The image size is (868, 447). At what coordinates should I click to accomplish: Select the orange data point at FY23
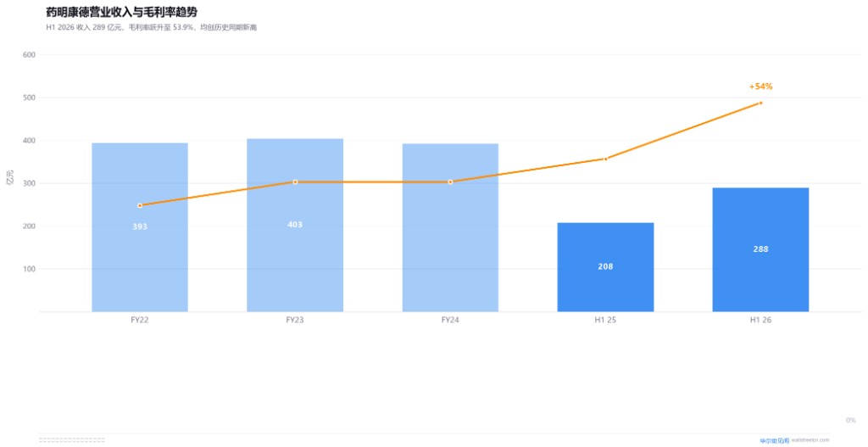click(295, 182)
